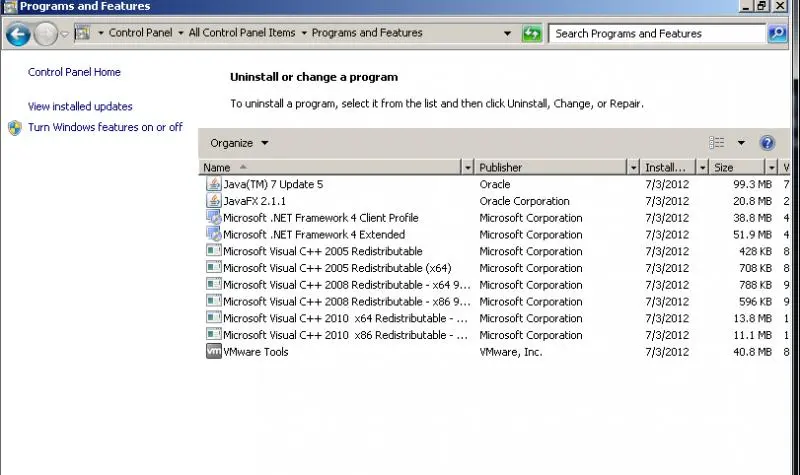Image resolution: width=800 pixels, height=475 pixels.
Task: Select the JavaFX 2.1.1 program icon
Action: (x=213, y=201)
